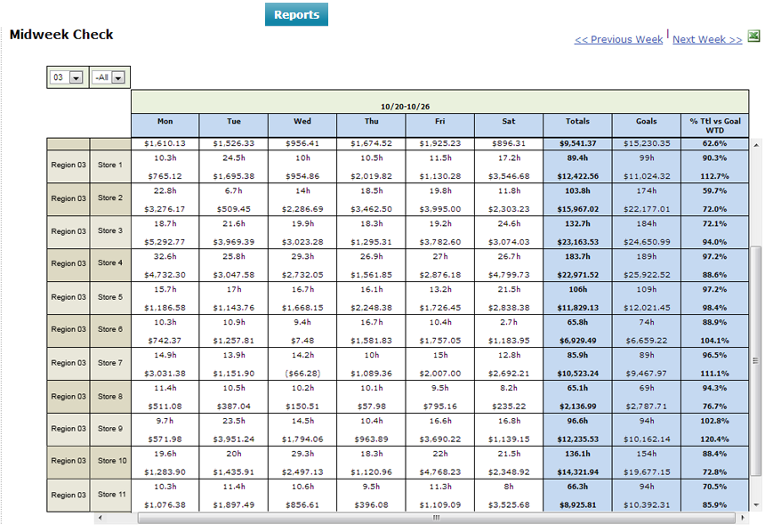Export the report to Excel
Viewport: 773px width, 532px height.
pyautogui.click(x=753, y=36)
